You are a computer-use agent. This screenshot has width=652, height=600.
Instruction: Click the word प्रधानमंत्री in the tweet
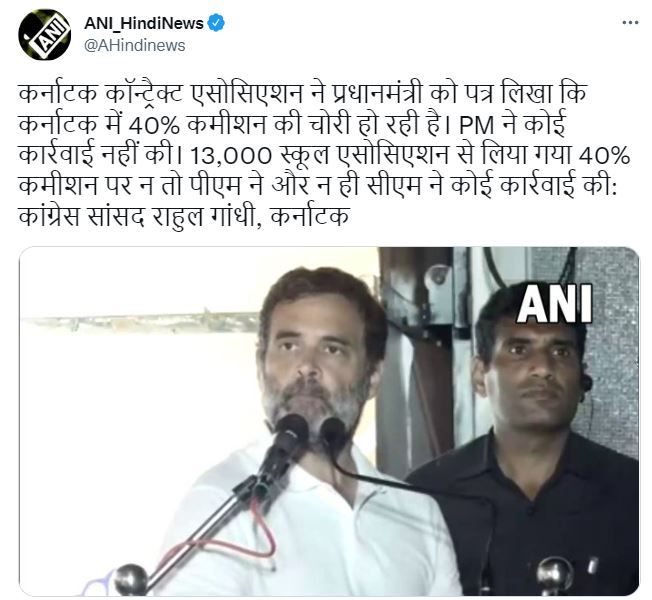point(375,95)
